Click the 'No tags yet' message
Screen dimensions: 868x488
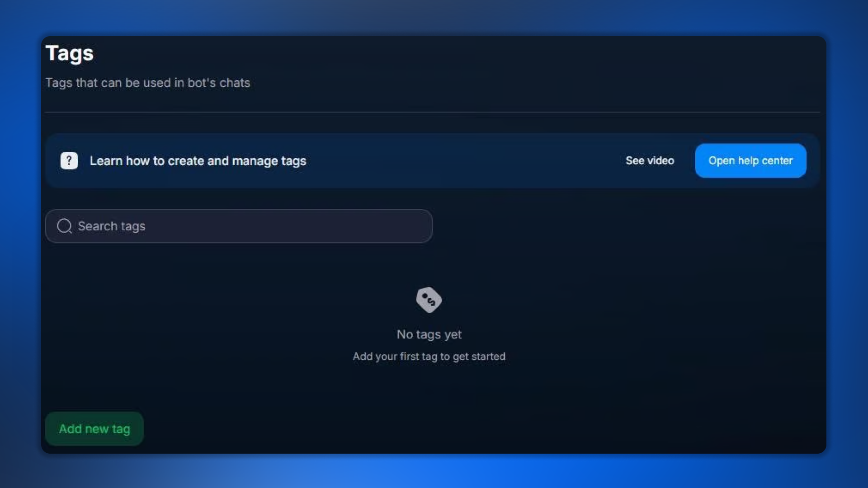[429, 334]
